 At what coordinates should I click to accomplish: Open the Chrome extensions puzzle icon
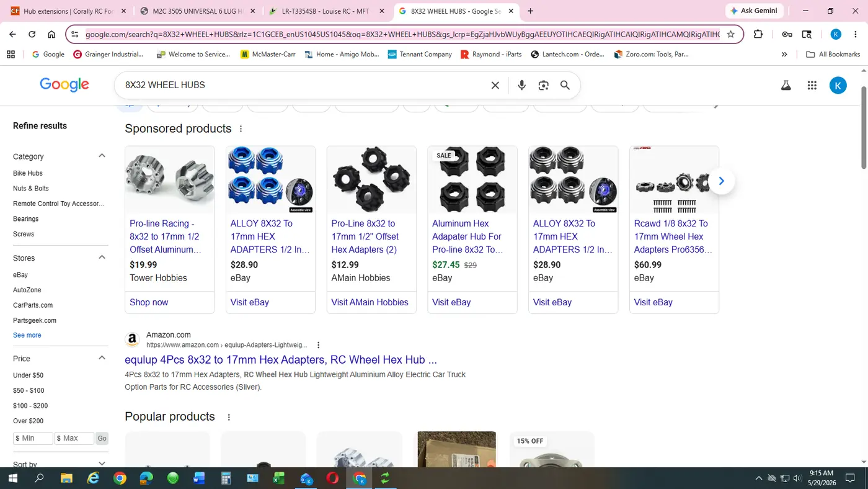(758, 35)
